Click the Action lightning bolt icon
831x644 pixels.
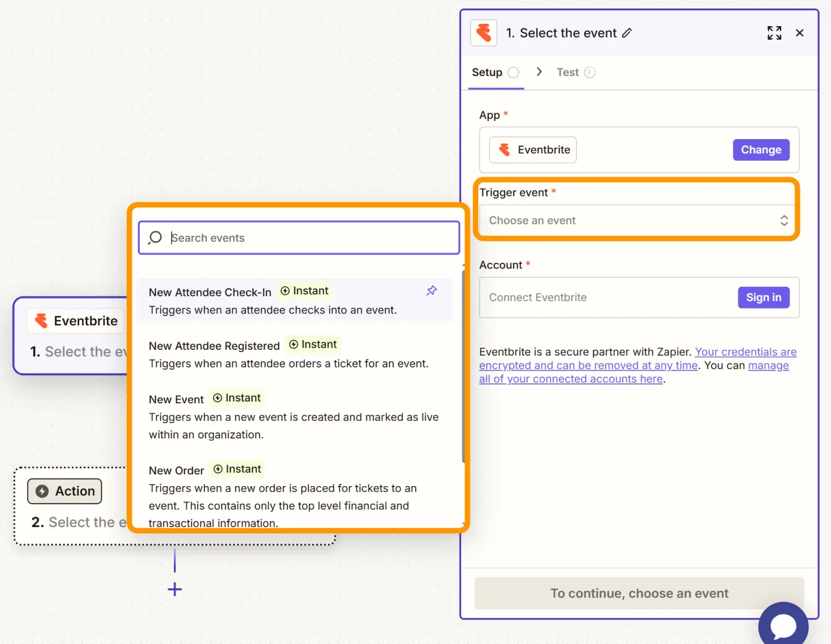pyautogui.click(x=42, y=491)
